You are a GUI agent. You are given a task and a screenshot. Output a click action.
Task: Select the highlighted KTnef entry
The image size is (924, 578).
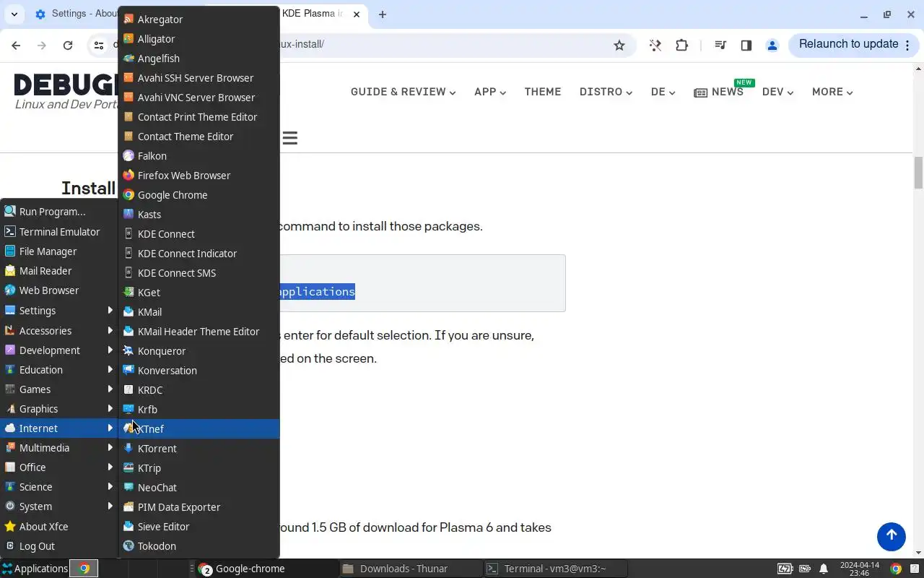coord(199,429)
